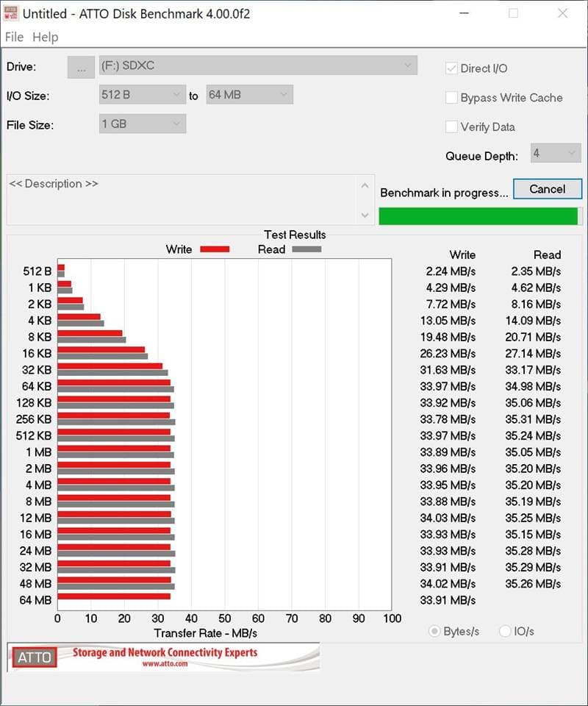Click the 12 MB row label in chart
The image size is (588, 706).
pyautogui.click(x=35, y=518)
